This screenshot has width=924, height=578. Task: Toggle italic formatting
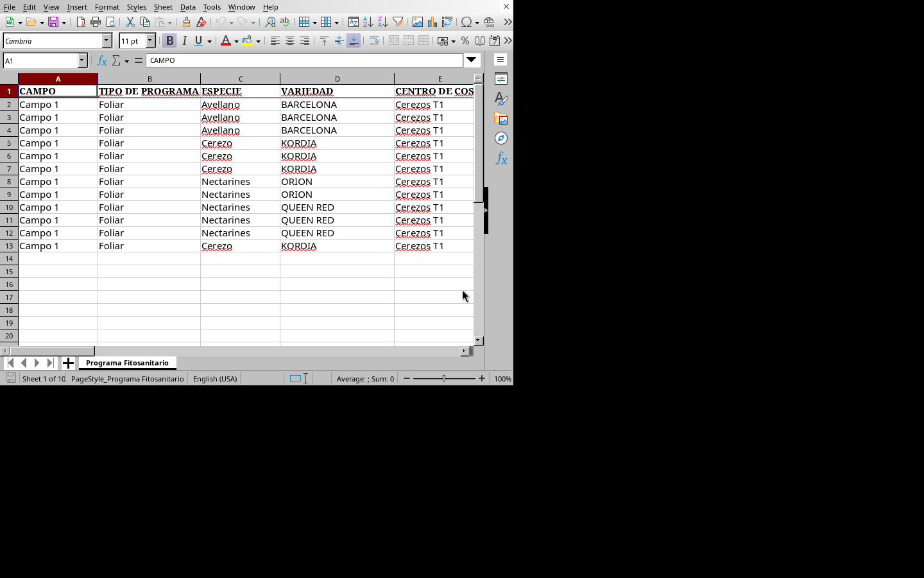(185, 40)
